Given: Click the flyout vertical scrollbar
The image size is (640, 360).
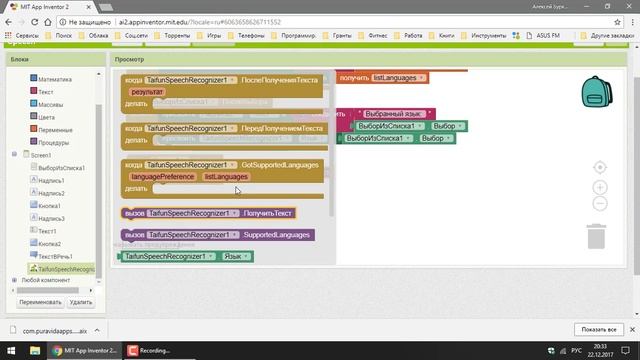Looking at the screenshot, I should click(331, 145).
